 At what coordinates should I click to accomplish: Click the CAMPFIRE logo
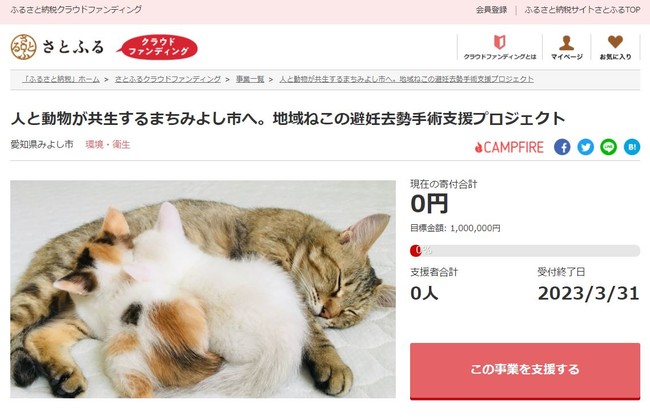[x=509, y=147]
